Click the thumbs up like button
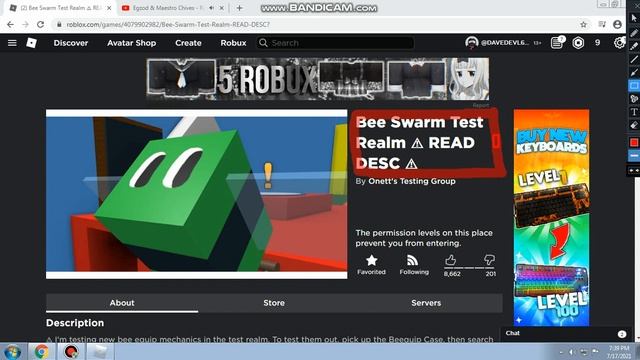This screenshot has height=360, width=640. 451,260
